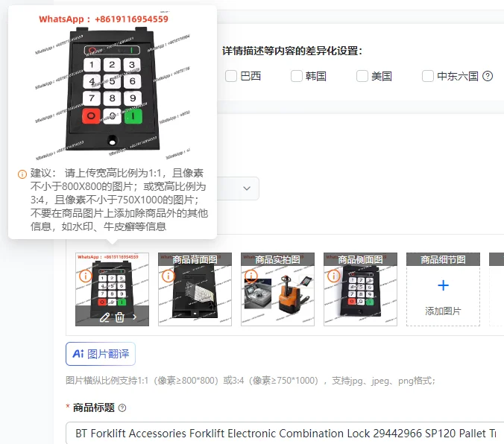Click warning icon on 商品背面图 thumbnail

point(168,276)
